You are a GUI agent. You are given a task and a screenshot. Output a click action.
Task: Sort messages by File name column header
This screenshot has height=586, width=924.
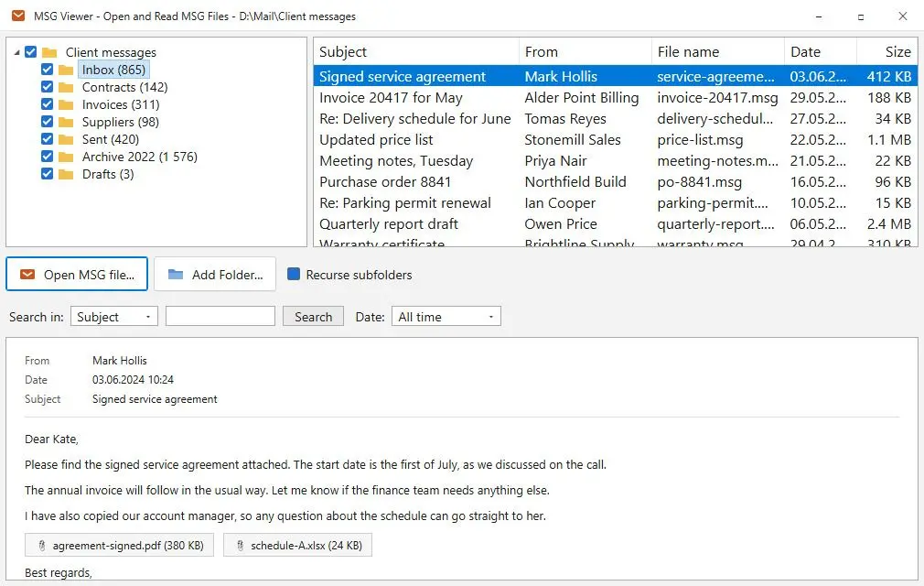(718, 52)
